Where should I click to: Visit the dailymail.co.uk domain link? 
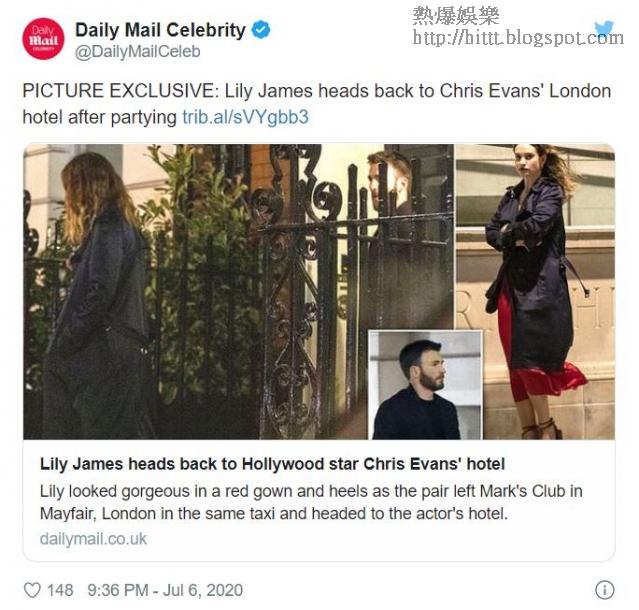coord(93,539)
